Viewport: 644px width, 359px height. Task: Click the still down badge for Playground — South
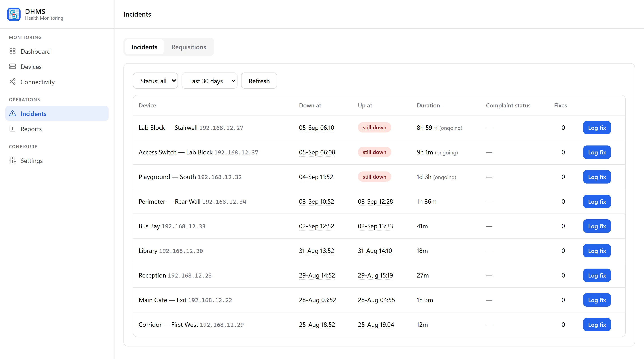(374, 177)
